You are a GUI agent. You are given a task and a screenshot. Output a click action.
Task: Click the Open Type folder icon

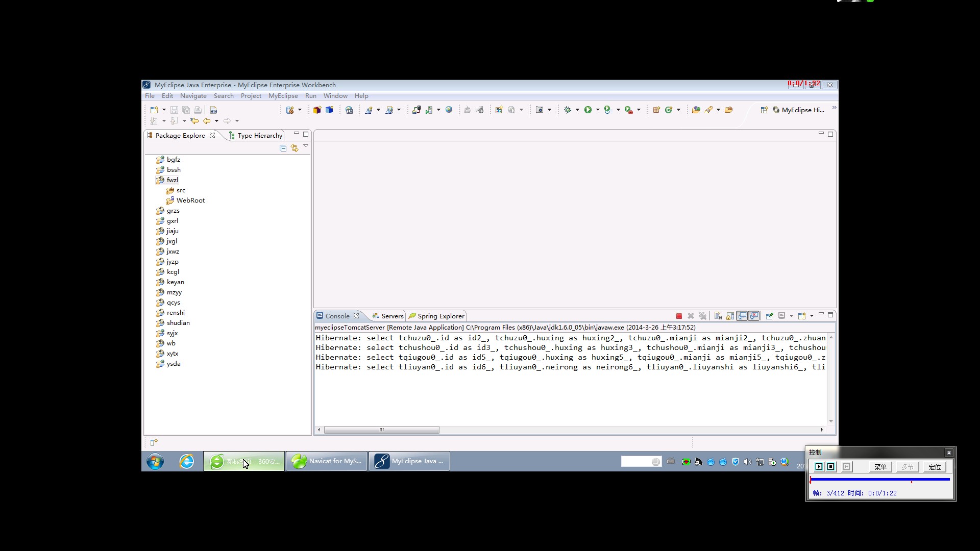pos(696,110)
